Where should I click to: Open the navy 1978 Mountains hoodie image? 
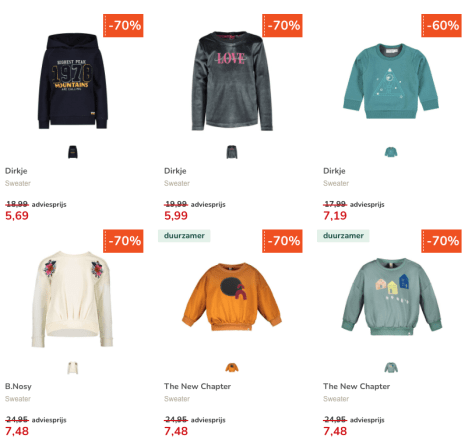click(x=73, y=81)
